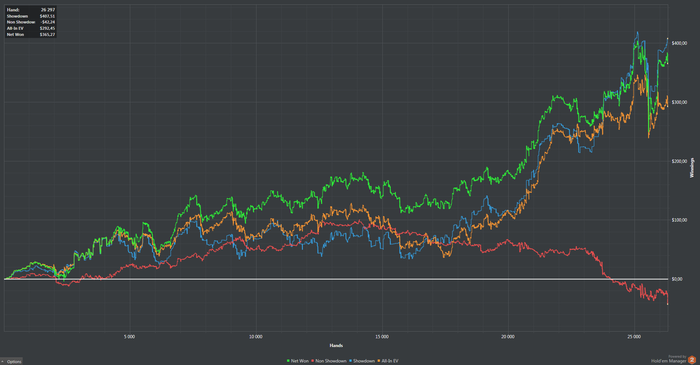Screen dimensions: 700x365
Task: Toggle the Non Showdown legend label
Action: [x=331, y=361]
